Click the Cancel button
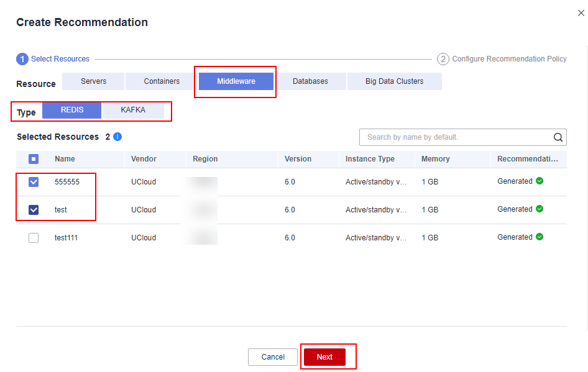This screenshot has height=372, width=588. click(x=273, y=357)
